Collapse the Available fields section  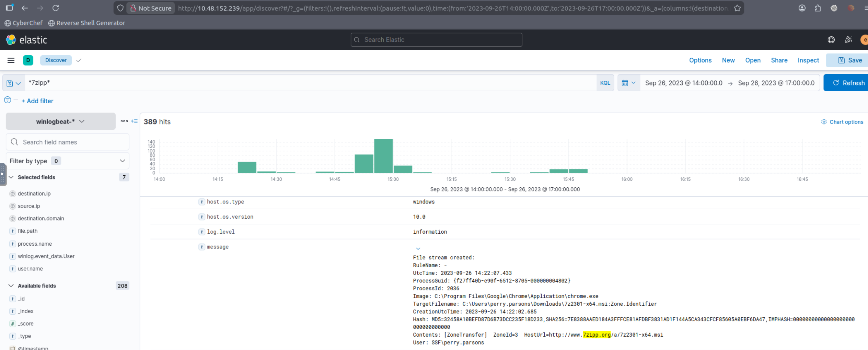pyautogui.click(x=11, y=285)
